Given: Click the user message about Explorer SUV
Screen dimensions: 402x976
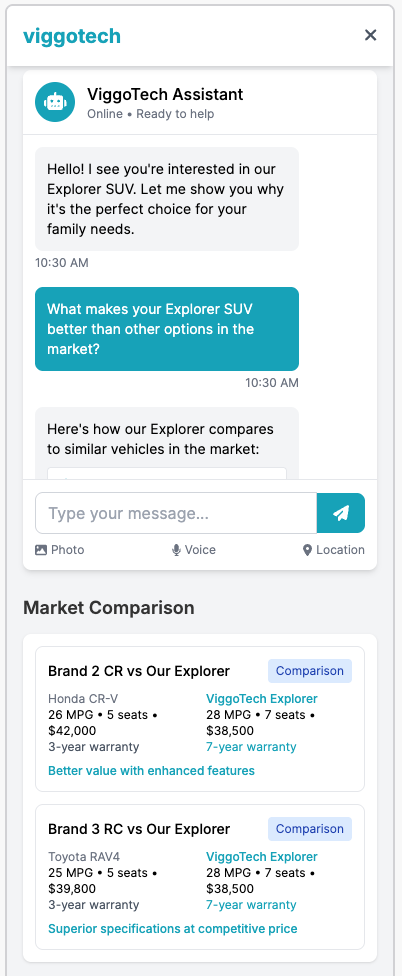Looking at the screenshot, I should [x=167, y=329].
